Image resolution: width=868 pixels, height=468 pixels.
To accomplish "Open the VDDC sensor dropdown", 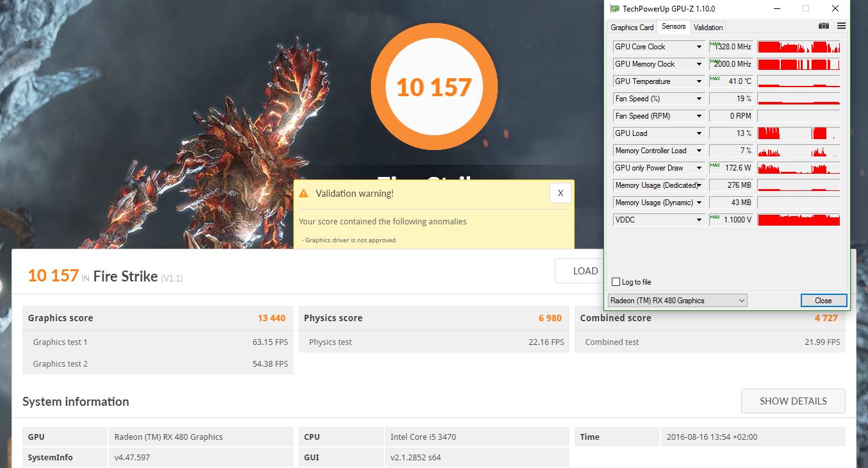I will pyautogui.click(x=700, y=220).
